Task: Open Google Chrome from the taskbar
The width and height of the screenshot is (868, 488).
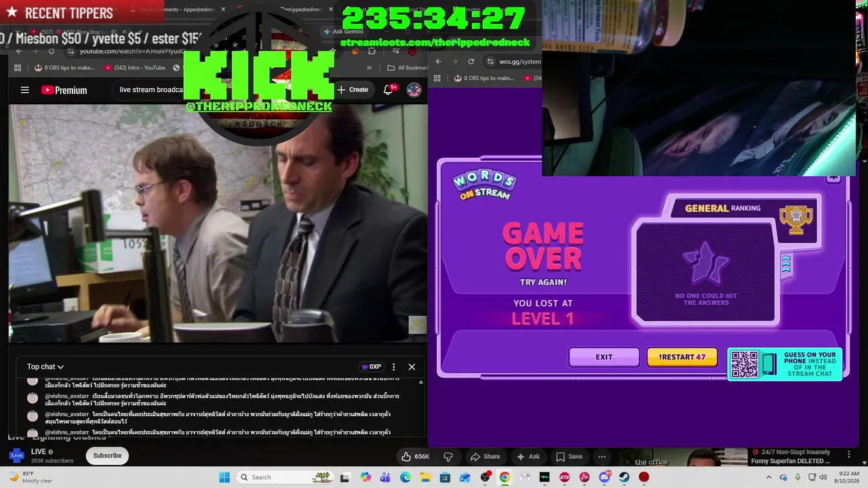Action: coord(505,477)
